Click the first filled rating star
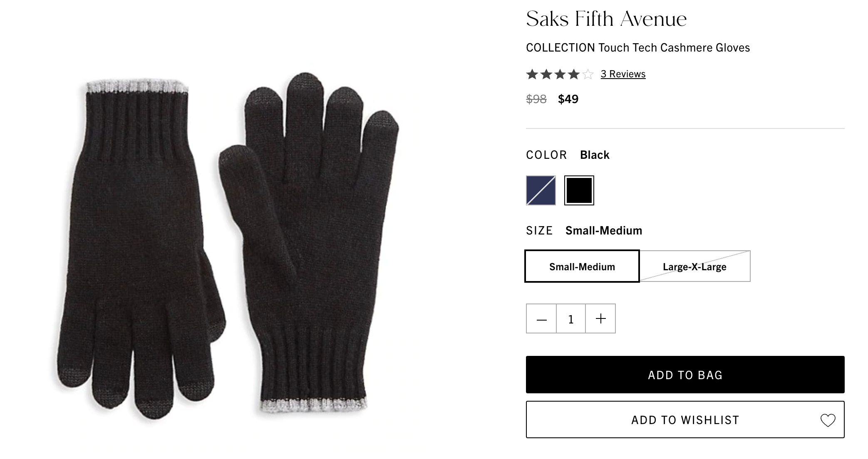This screenshot has height=459, width=868. tap(532, 74)
